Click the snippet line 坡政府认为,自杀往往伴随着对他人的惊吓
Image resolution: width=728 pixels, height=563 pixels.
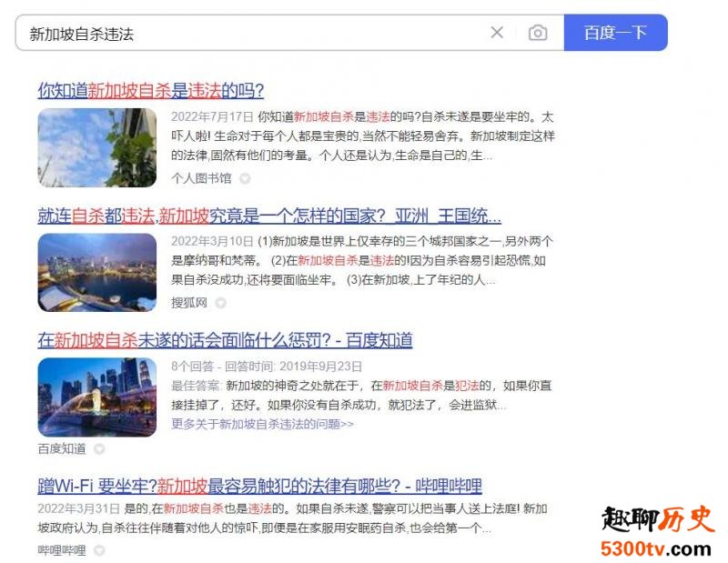(265, 528)
